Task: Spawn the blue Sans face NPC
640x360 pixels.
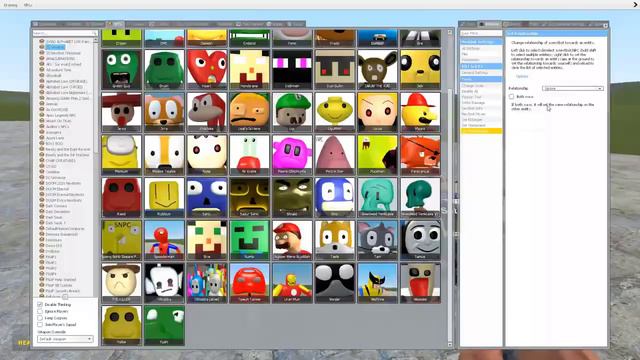Action: tap(207, 197)
